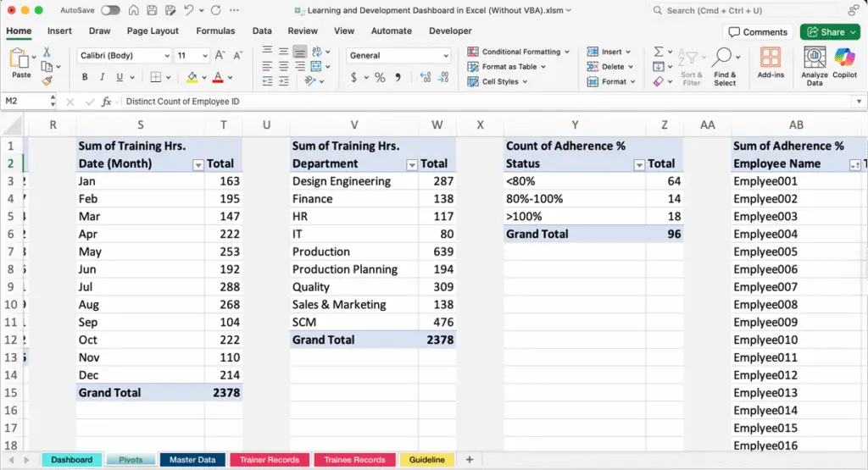Open the font name dropdown
This screenshot has width=868, height=470.
coord(166,56)
